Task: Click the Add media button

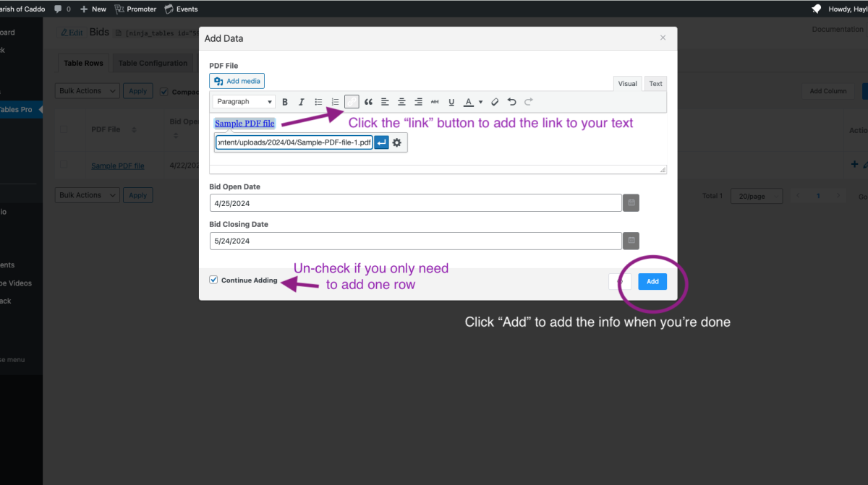Action: click(x=237, y=81)
